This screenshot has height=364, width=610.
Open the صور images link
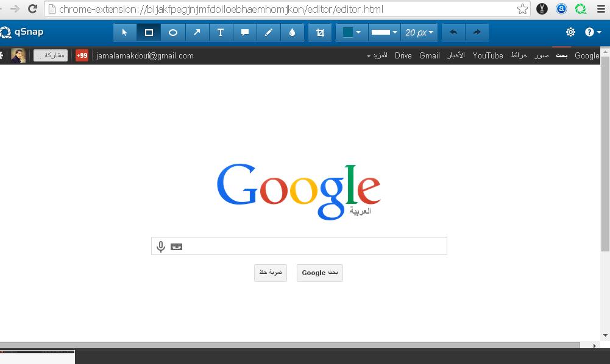click(x=542, y=55)
